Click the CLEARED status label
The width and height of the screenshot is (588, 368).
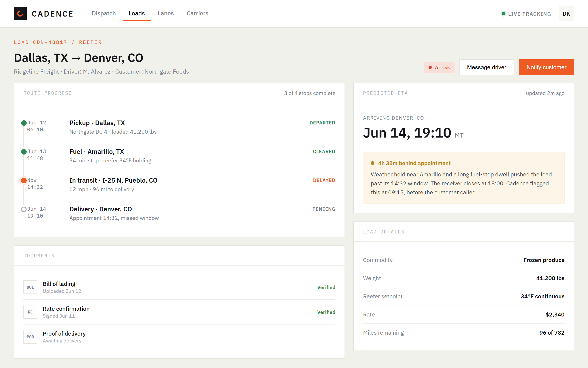[x=324, y=152]
